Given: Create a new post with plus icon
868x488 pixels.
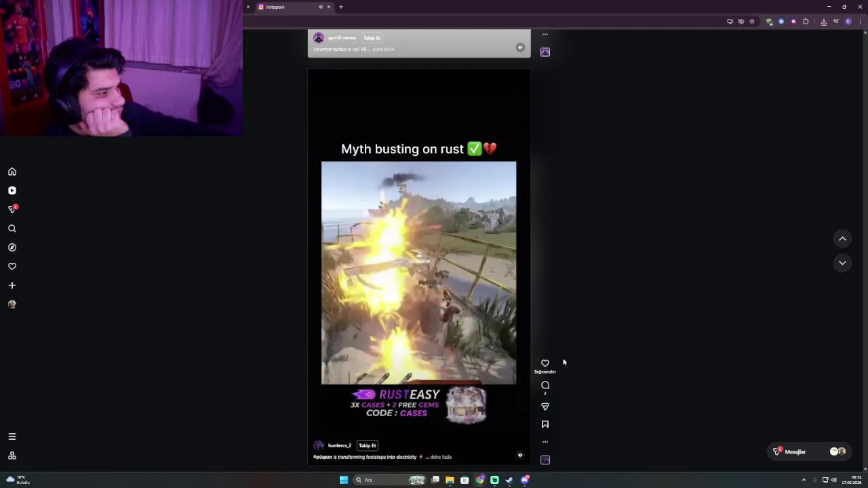Looking at the screenshot, I should (12, 286).
